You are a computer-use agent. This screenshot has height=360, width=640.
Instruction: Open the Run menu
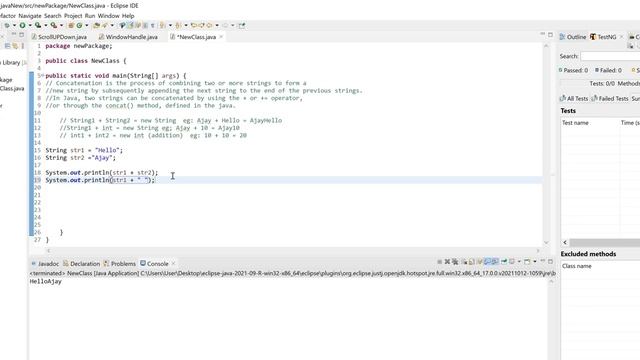(x=90, y=16)
